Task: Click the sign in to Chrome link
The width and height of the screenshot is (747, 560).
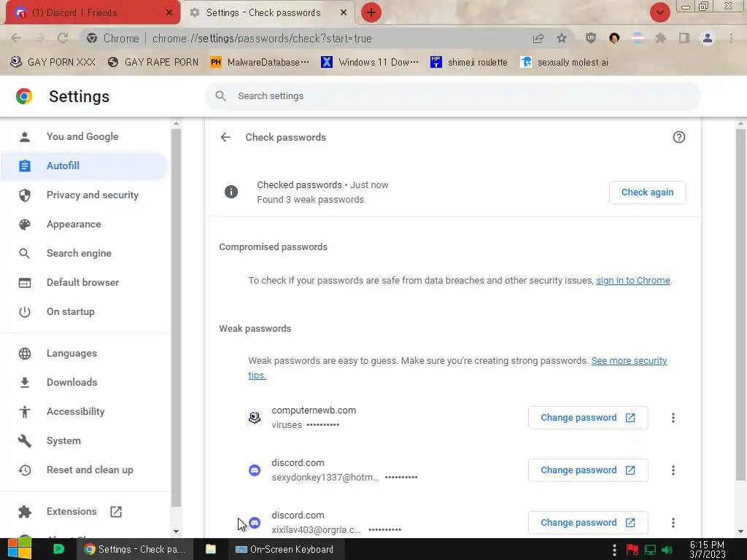Action: 632,281
